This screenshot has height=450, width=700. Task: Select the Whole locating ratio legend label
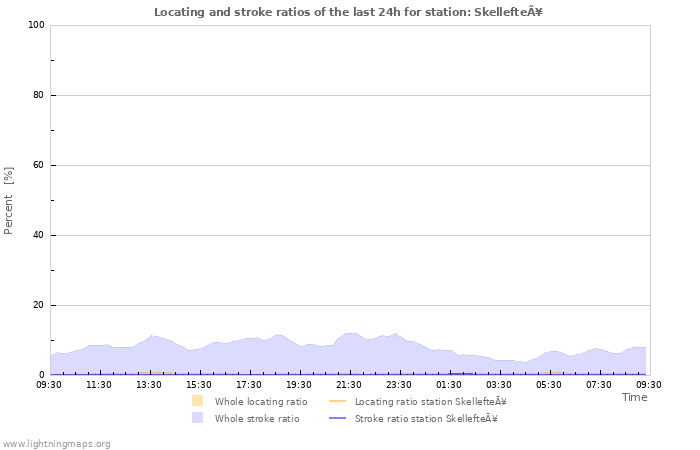[x=261, y=401]
